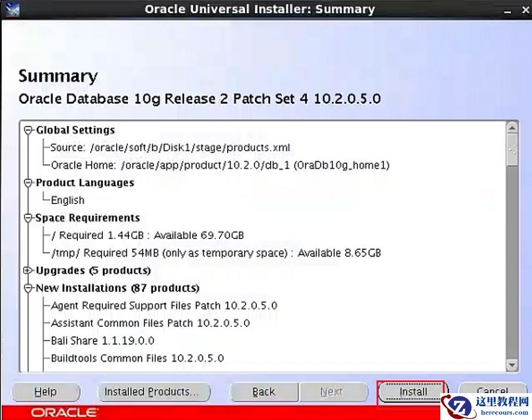
Task: Select the '/tmp/ Required 54MB' row
Action: (x=216, y=253)
